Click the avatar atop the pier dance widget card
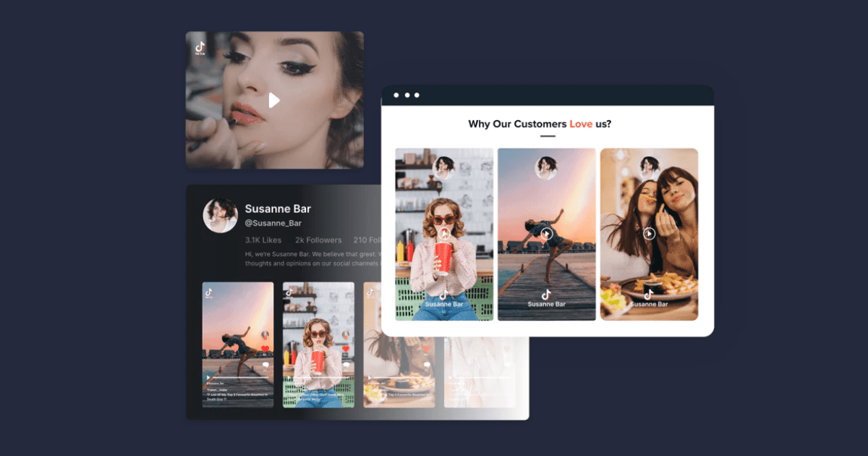 [546, 168]
